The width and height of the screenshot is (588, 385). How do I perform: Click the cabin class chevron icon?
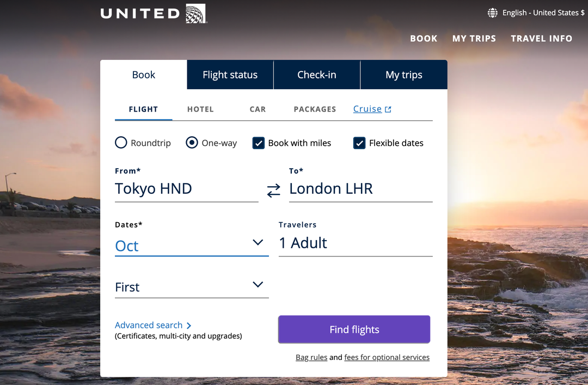[258, 284]
